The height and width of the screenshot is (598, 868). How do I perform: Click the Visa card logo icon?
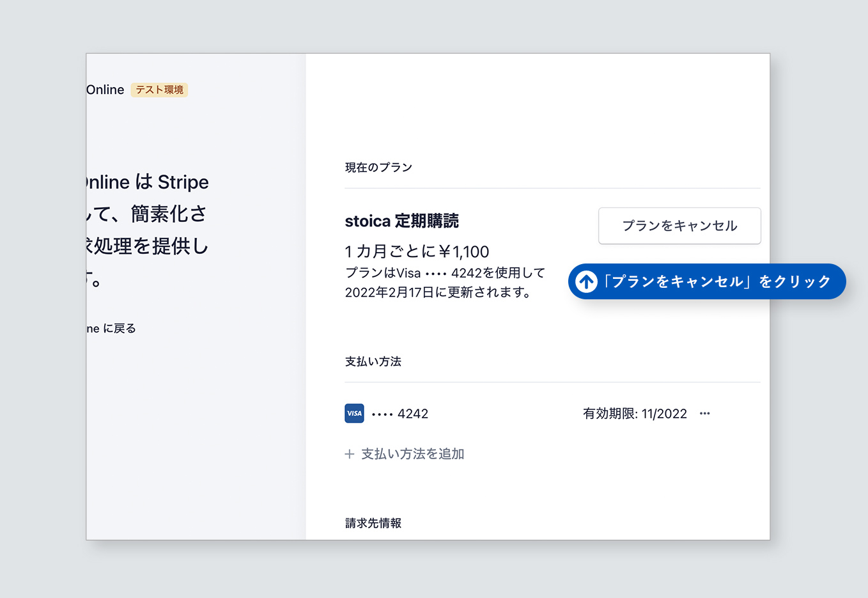[354, 414]
